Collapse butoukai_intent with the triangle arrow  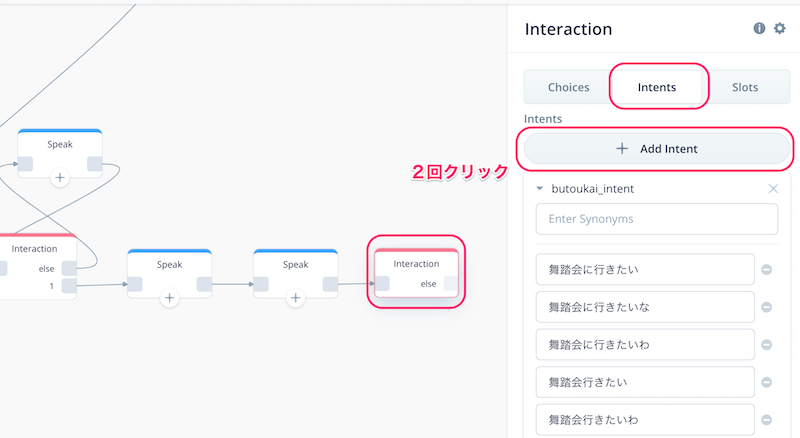540,189
